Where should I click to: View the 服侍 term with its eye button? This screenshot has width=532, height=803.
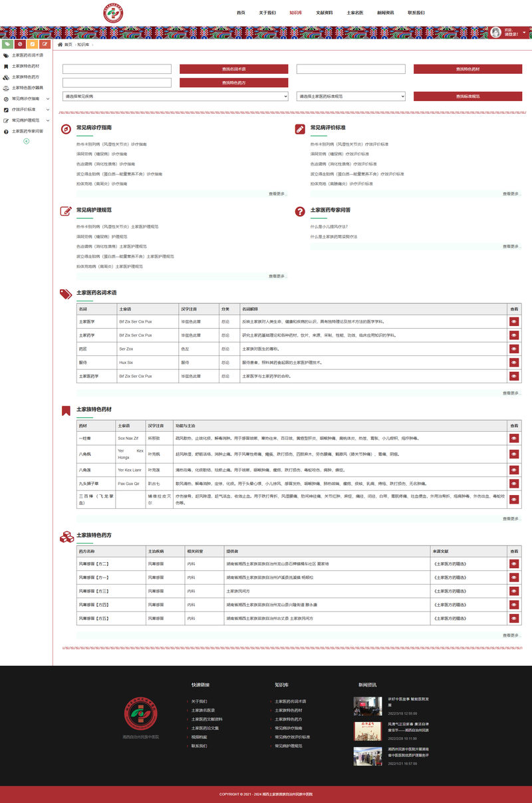[x=513, y=363]
